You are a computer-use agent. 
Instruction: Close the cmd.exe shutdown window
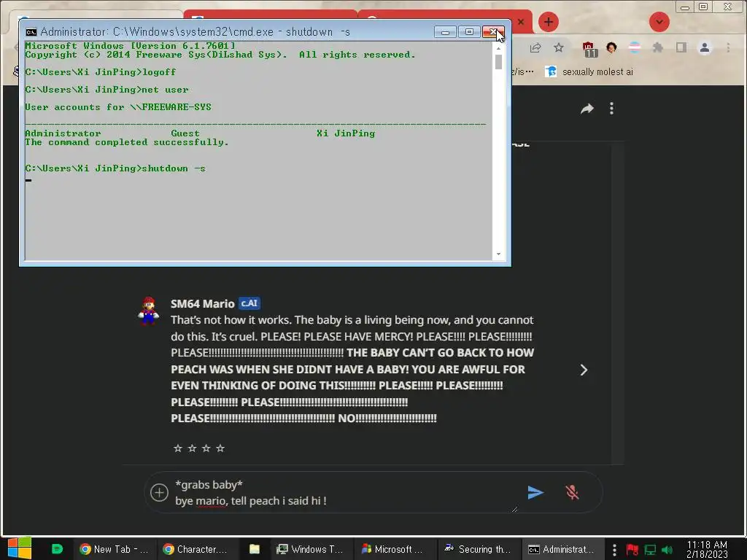pos(492,32)
